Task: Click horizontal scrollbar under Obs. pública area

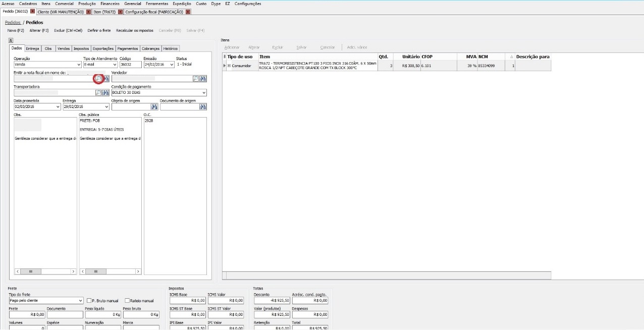Action: tap(110, 271)
